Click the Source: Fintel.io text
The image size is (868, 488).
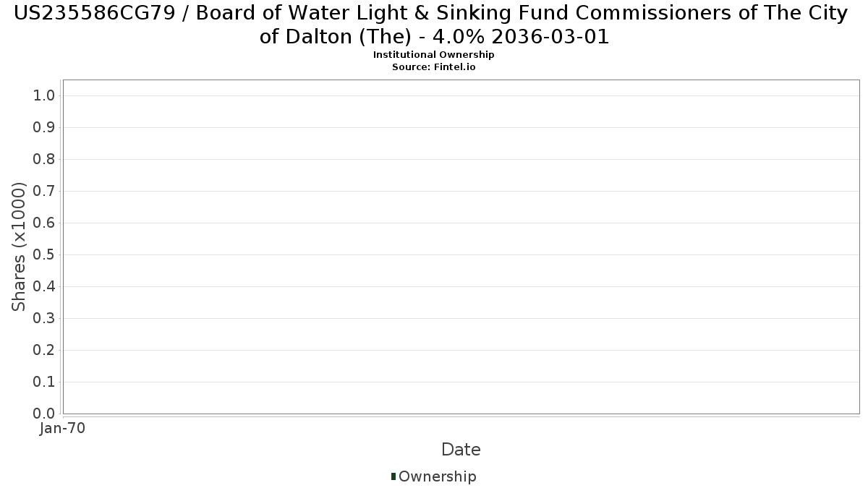(x=433, y=67)
